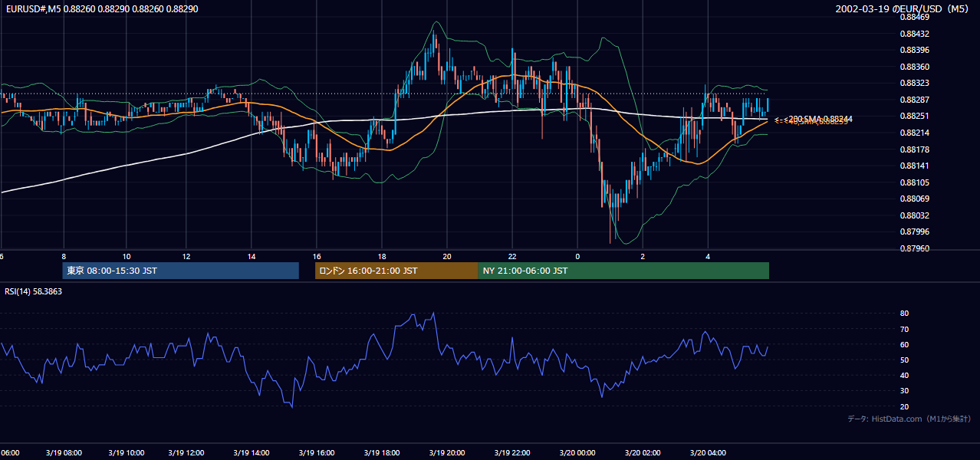The width and height of the screenshot is (980, 460).
Task: Click the 0.88287 price scale label
Action: 915,100
